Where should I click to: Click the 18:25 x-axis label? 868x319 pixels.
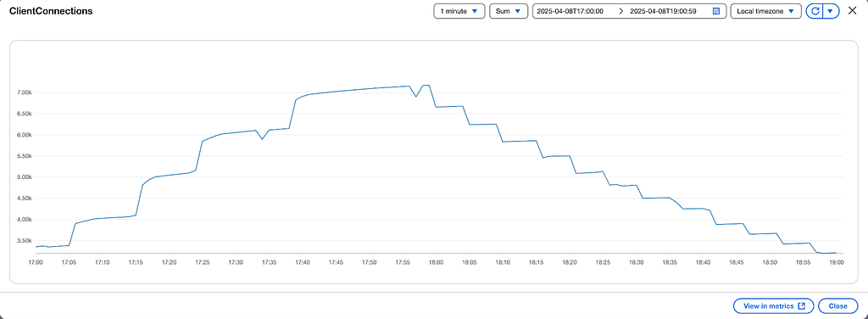[x=603, y=262]
